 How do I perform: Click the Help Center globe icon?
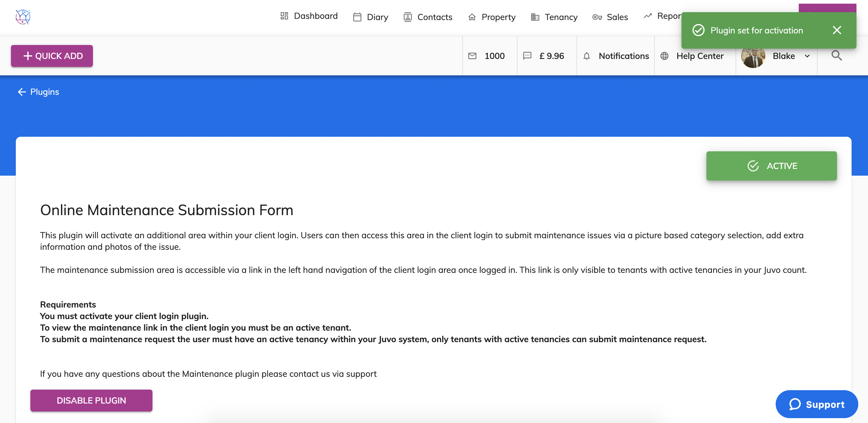tap(664, 56)
